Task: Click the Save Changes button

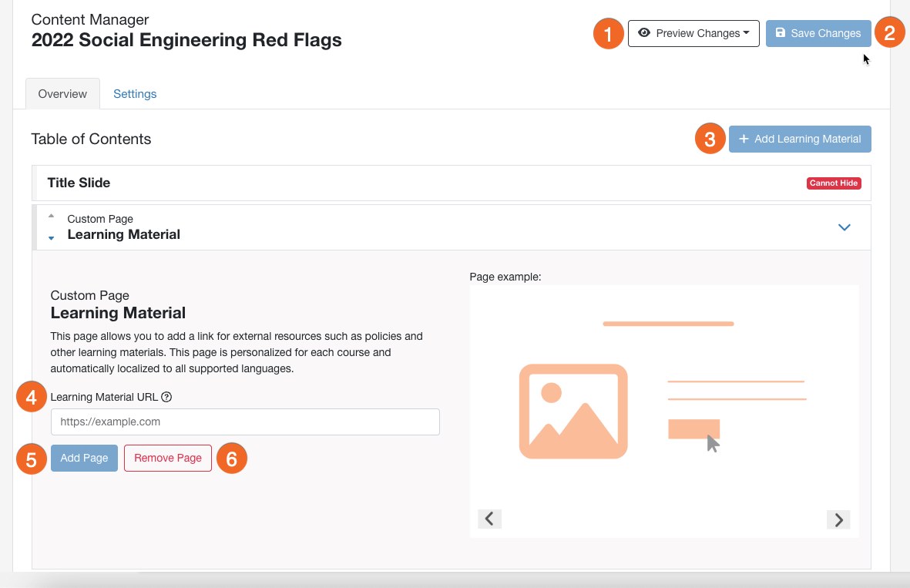Action: [x=818, y=33]
